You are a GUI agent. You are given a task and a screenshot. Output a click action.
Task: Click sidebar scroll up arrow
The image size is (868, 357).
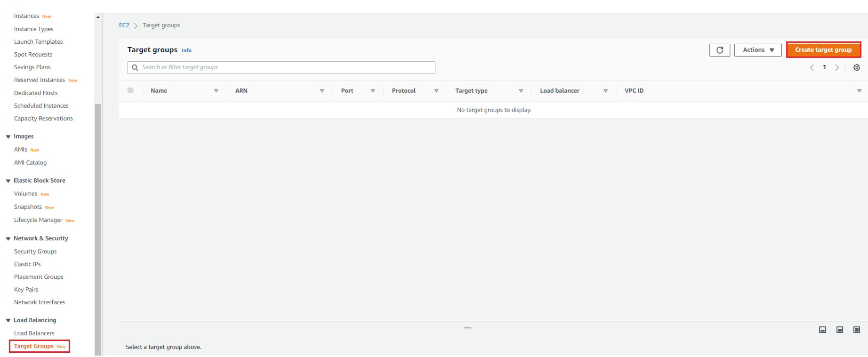click(98, 17)
